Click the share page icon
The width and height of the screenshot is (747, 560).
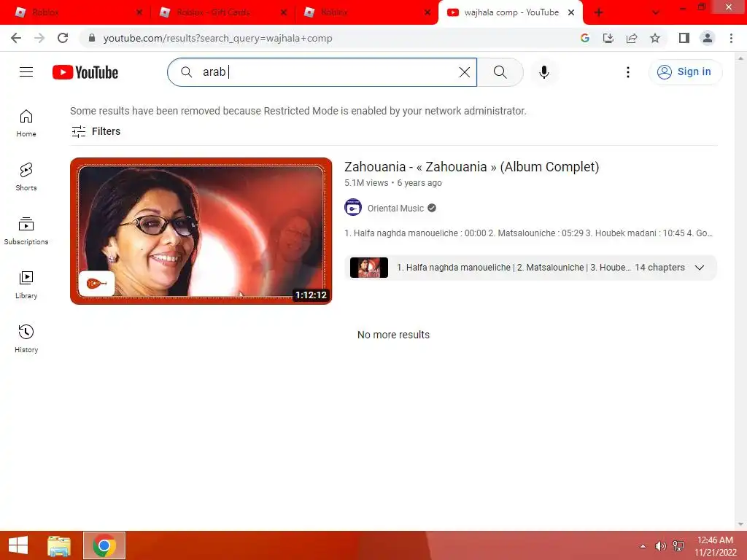click(632, 38)
